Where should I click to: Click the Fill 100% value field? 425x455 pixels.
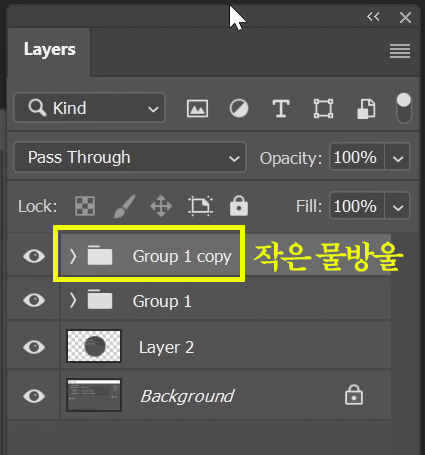[x=356, y=206]
